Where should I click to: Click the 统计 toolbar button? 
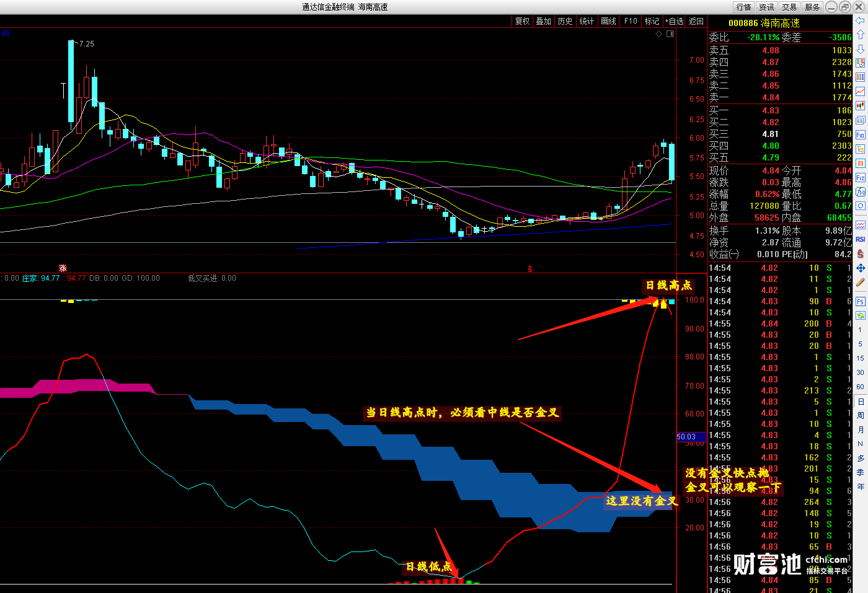(x=587, y=21)
